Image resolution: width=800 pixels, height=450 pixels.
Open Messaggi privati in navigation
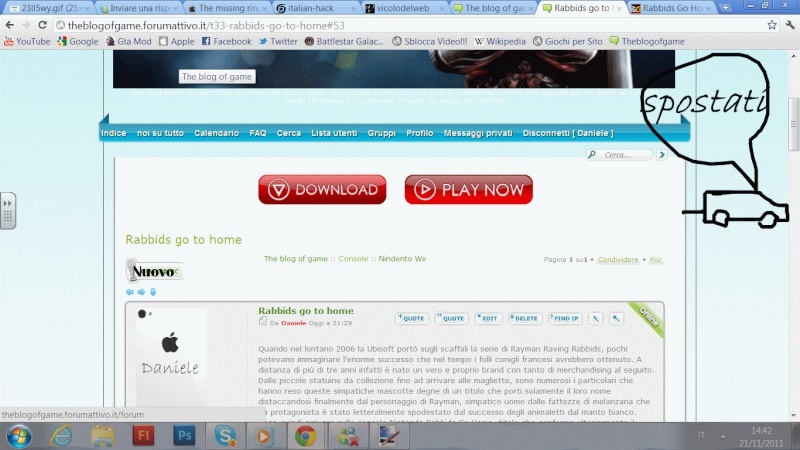(478, 133)
